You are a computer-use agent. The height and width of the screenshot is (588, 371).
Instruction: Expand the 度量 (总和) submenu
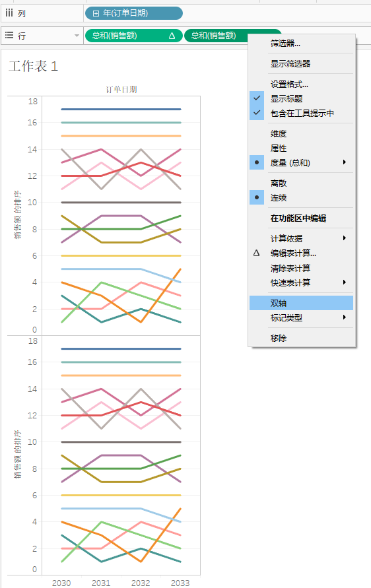(302, 163)
